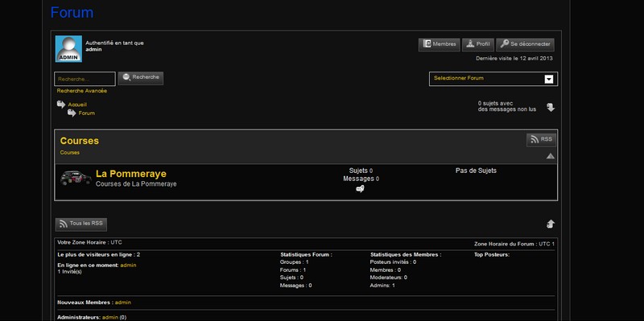The height and width of the screenshot is (321, 644).
Task: Open the Profil button
Action: coord(478,44)
